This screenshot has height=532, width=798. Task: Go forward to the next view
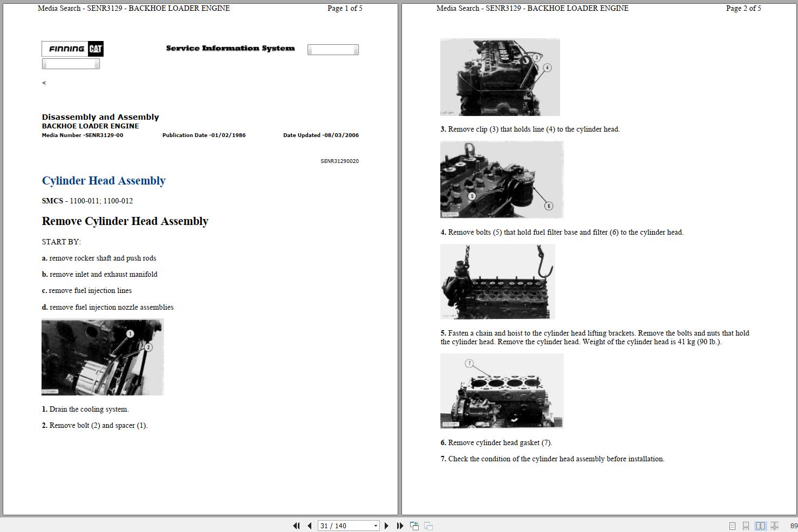point(428,525)
